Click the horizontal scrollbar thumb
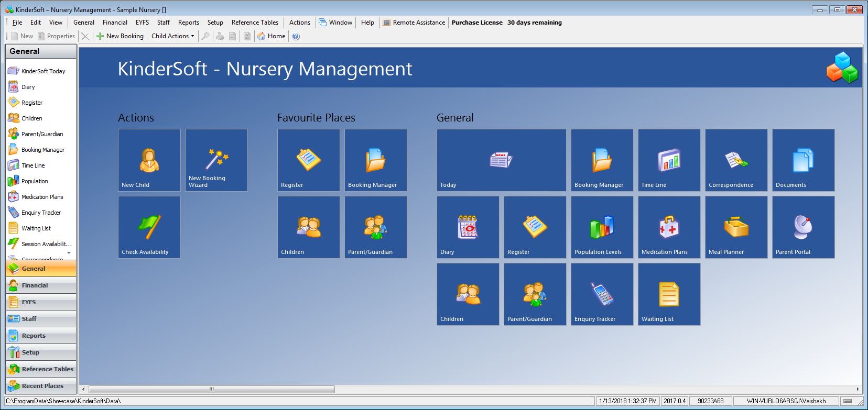868x410 pixels. click(x=212, y=389)
